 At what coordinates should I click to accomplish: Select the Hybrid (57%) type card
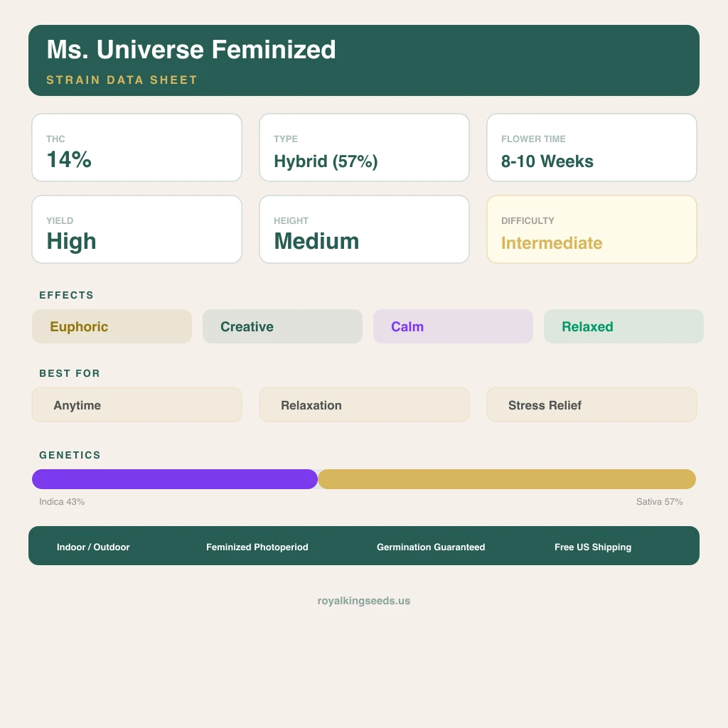pos(364,148)
